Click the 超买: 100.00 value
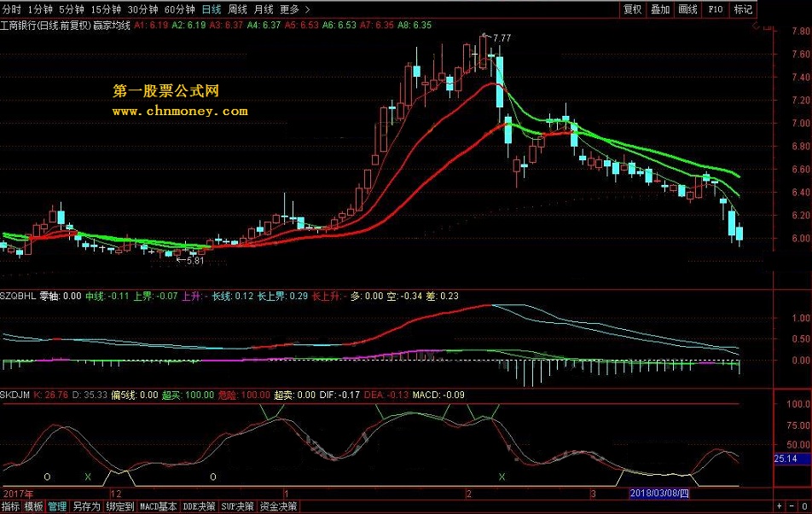Screen dimensions: 812x514 [x=188, y=395]
